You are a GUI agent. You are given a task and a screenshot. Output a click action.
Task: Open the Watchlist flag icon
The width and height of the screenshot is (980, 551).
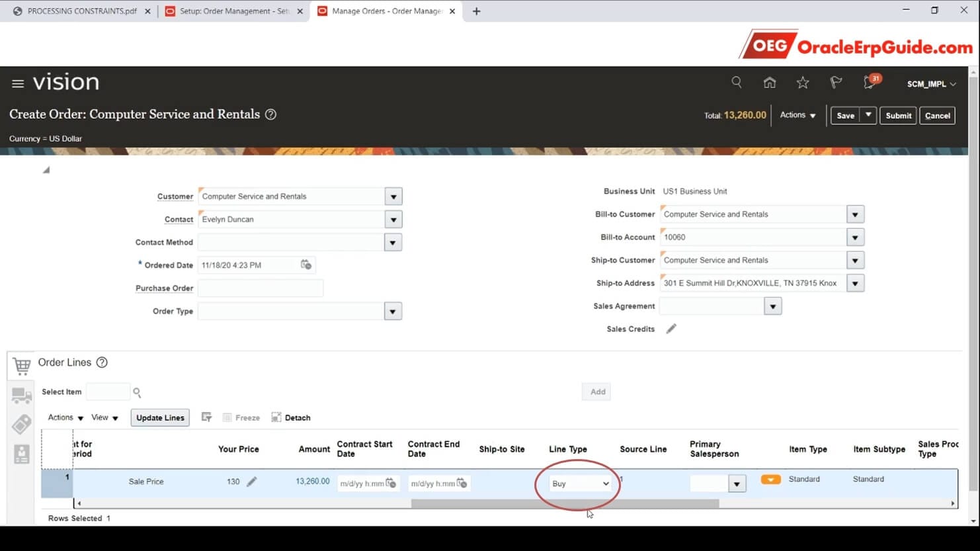(x=836, y=83)
